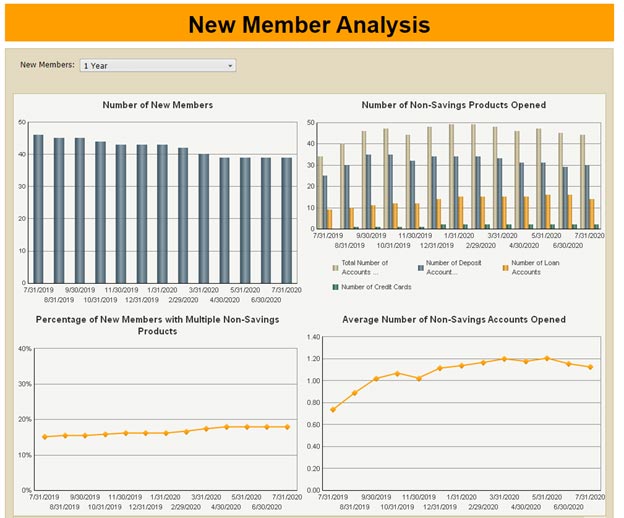The image size is (624, 518).
Task: Click the Number of Non-Savings Products Opened title
Action: click(x=454, y=104)
